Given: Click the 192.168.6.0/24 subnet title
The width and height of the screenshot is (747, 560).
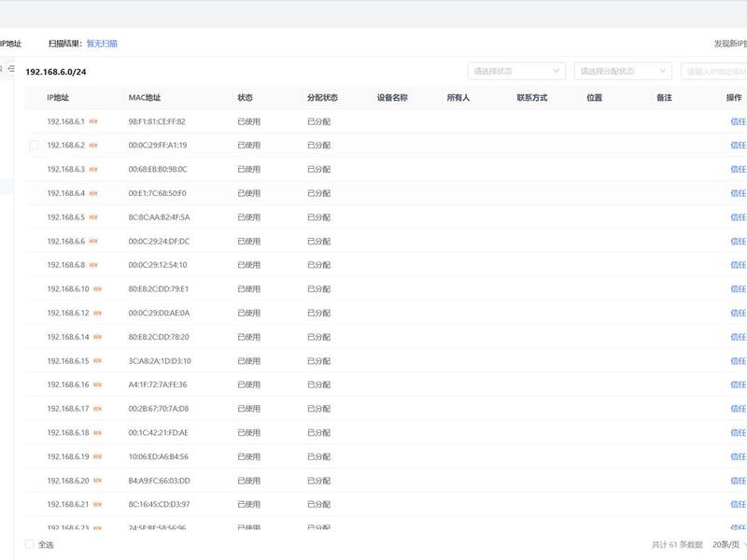Looking at the screenshot, I should coord(56,72).
